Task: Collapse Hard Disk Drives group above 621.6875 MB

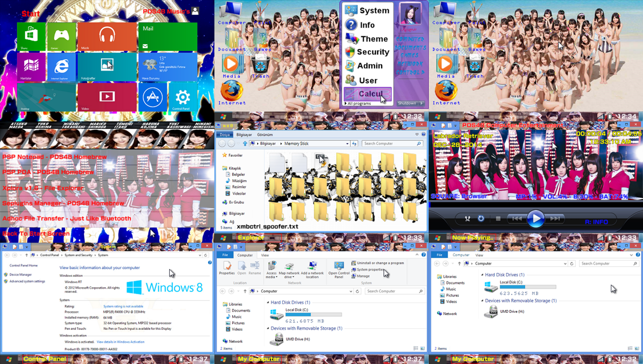Action: 268,303
